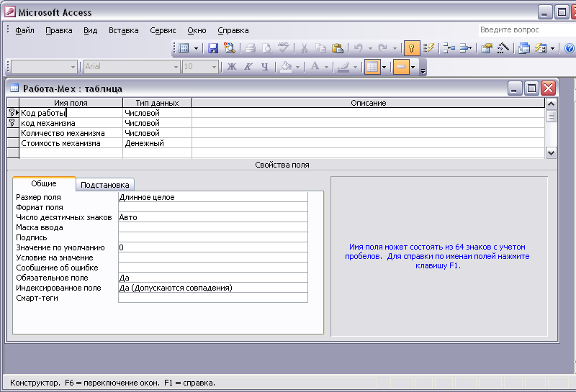Click the New Object icon
Screen dimensions: 576x392
tap(541, 48)
